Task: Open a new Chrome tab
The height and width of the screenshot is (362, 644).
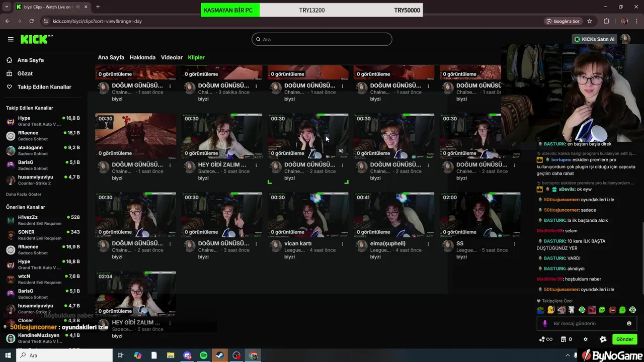Action: [x=98, y=7]
